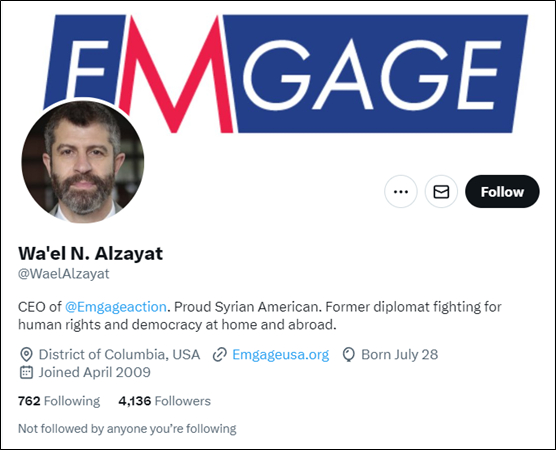Click the @Emgageaction mention link
The height and width of the screenshot is (450, 556).
[116, 307]
